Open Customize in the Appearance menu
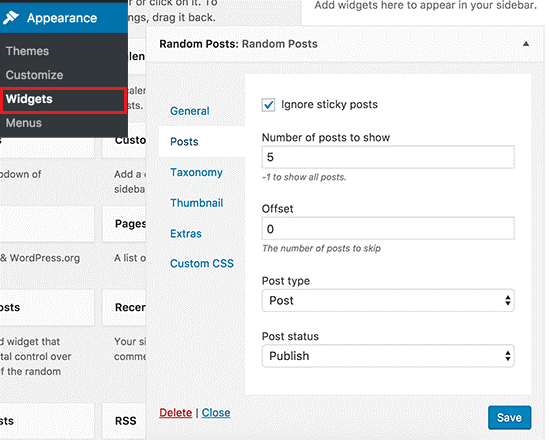This screenshot has width=550, height=440. pos(34,75)
